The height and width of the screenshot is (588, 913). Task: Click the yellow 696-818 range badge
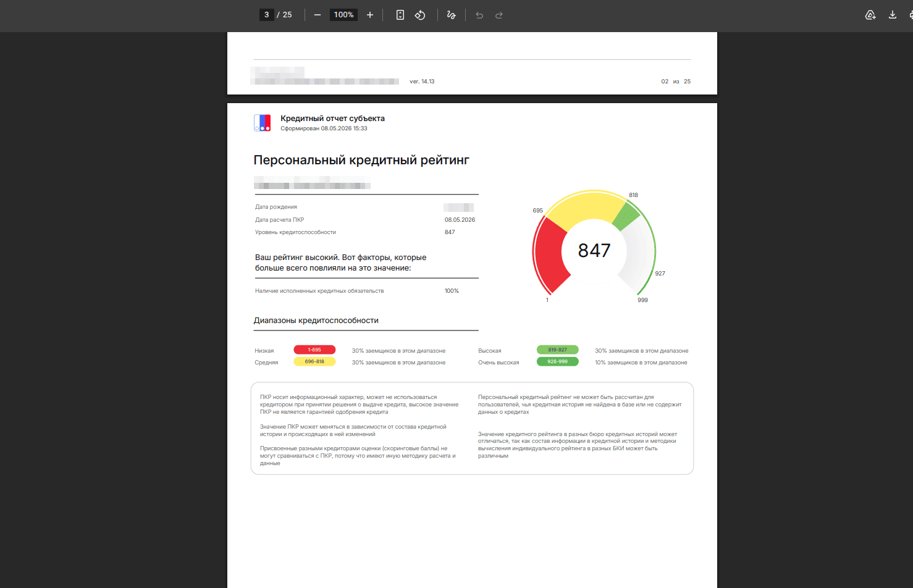point(314,361)
